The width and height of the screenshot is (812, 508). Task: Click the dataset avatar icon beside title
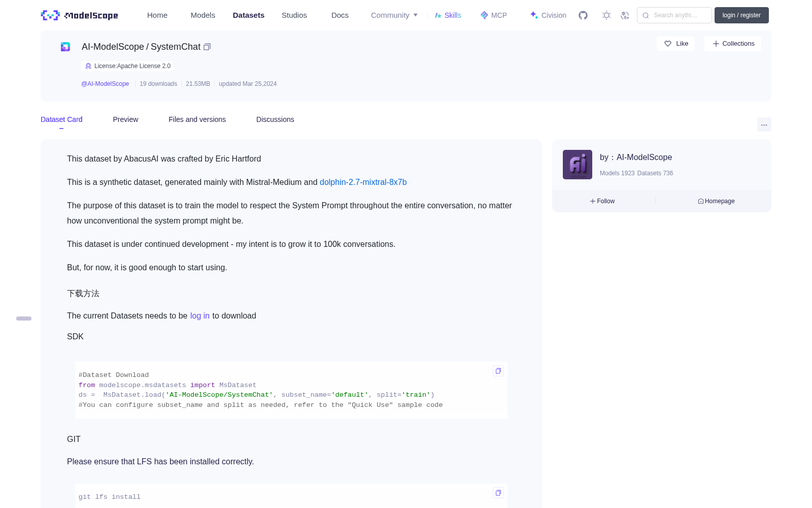(65, 47)
